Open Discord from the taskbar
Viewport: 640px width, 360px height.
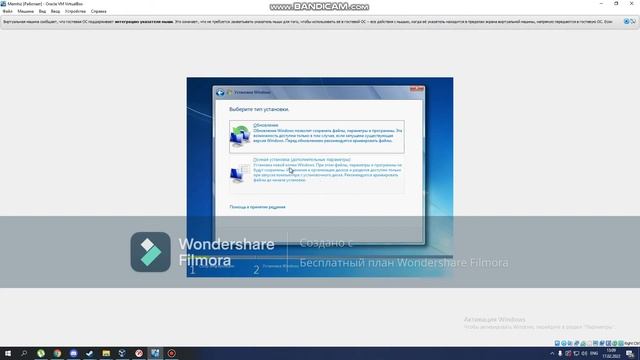(x=73, y=353)
